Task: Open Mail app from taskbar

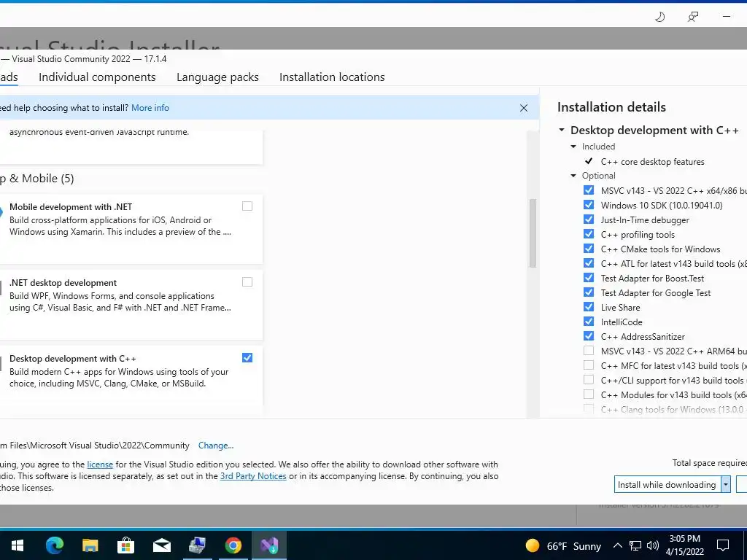Action: 161,545
